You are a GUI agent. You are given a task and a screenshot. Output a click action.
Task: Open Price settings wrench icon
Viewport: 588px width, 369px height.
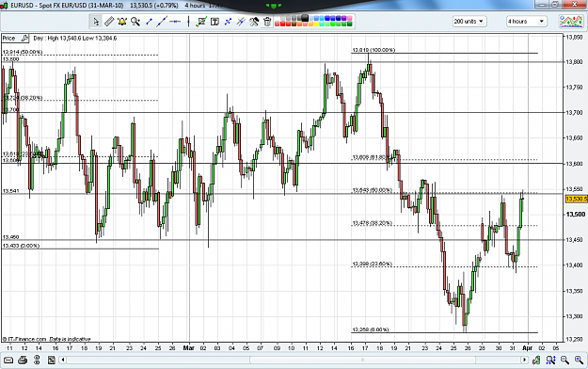(24, 38)
